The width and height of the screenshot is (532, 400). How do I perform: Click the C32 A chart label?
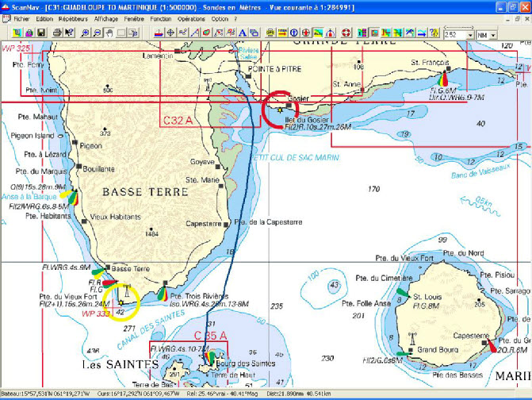click(178, 121)
